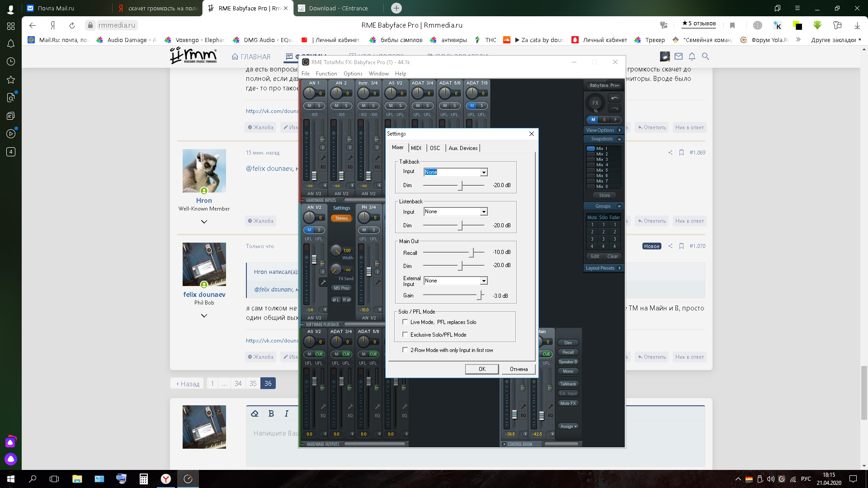Click the undo arrow in TotalMix panel
This screenshot has height=488, width=868.
[x=615, y=98]
